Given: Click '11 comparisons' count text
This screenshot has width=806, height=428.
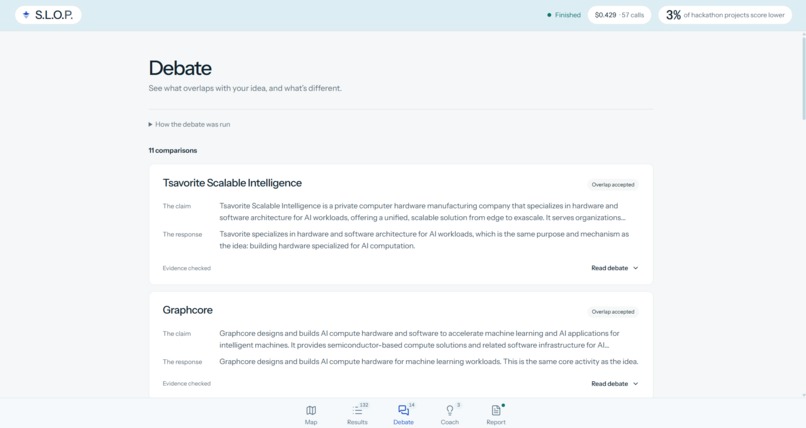Looking at the screenshot, I should click(173, 151).
